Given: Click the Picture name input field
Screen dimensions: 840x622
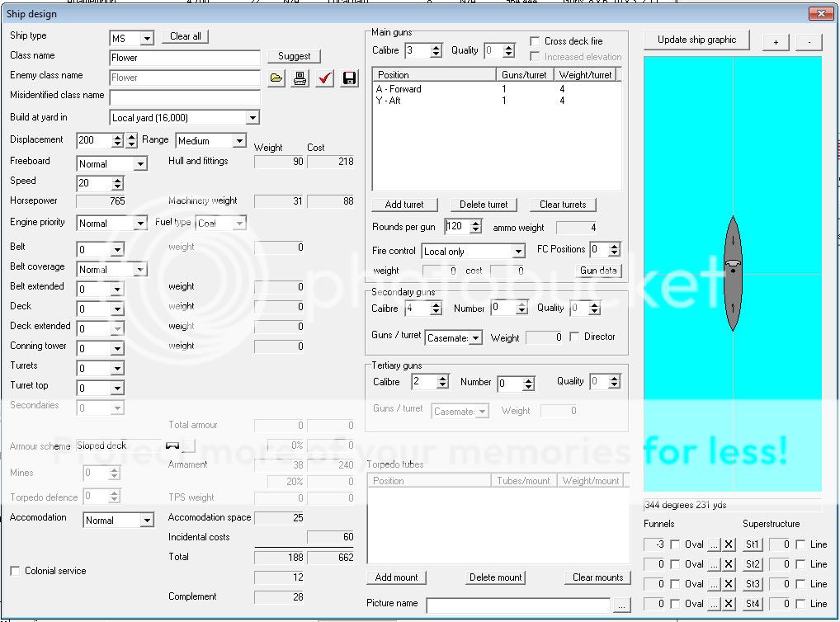Looking at the screenshot, I should [x=518, y=606].
